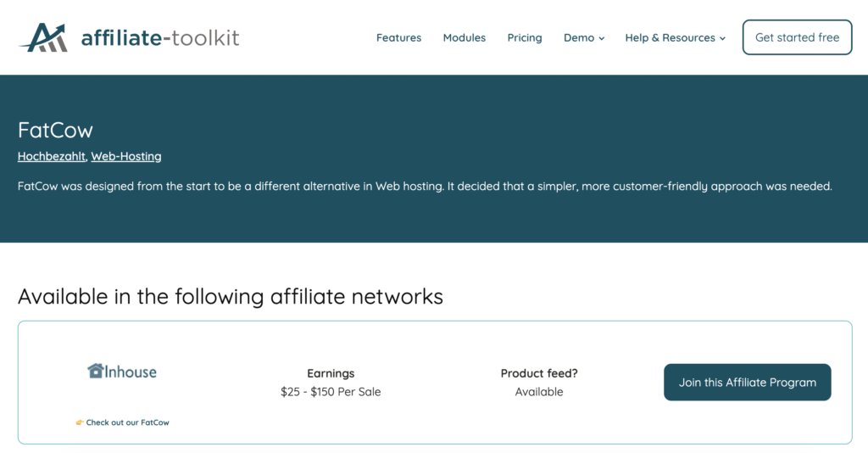Image resolution: width=868 pixels, height=453 pixels.
Task: Click the 'Earnings' label
Action: click(331, 373)
